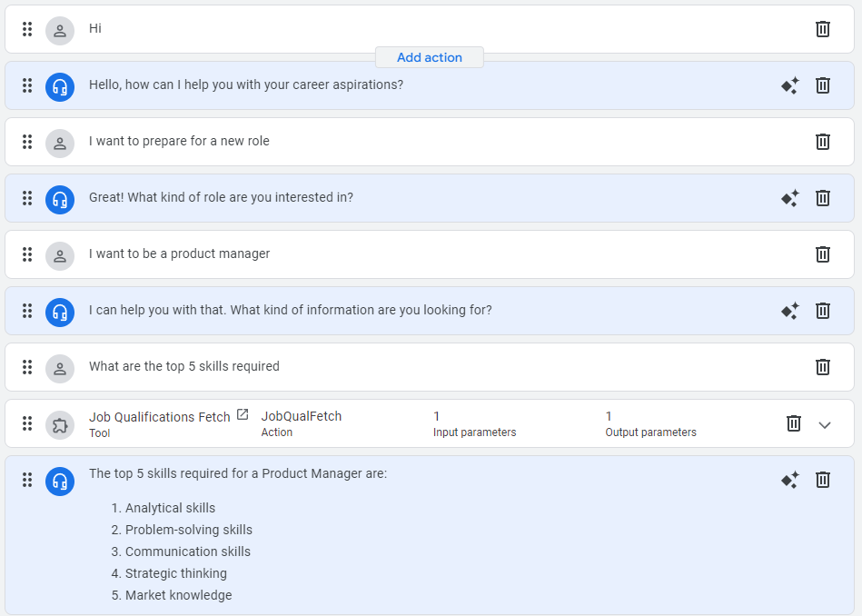Viewport: 862px width, 616px height.
Task: Click the Add action button
Action: (x=430, y=57)
